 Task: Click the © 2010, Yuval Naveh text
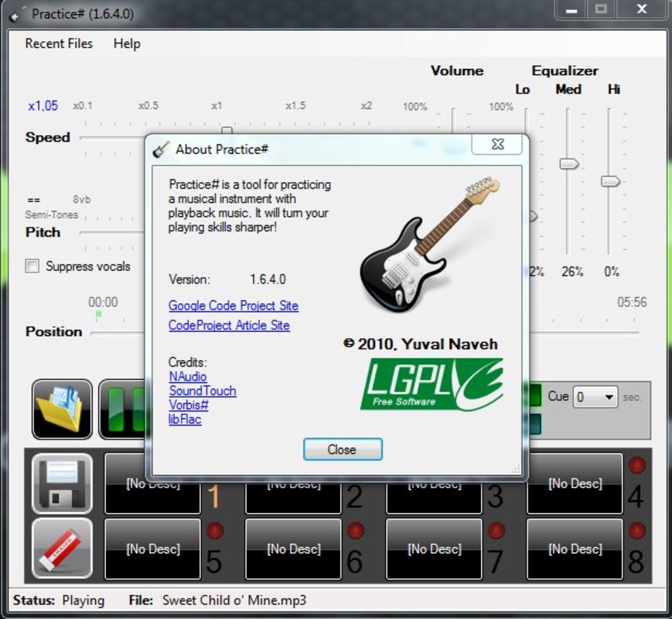(x=421, y=344)
